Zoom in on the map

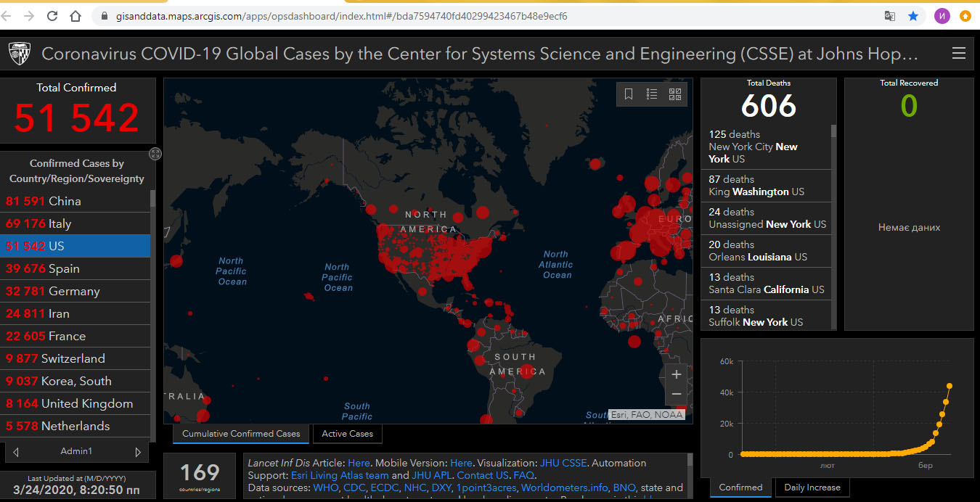[676, 374]
